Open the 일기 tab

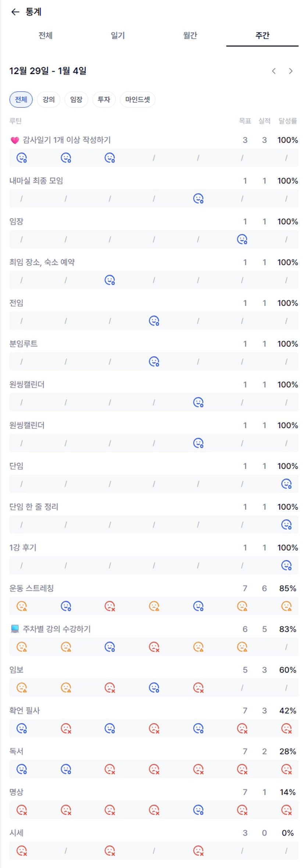coord(118,36)
